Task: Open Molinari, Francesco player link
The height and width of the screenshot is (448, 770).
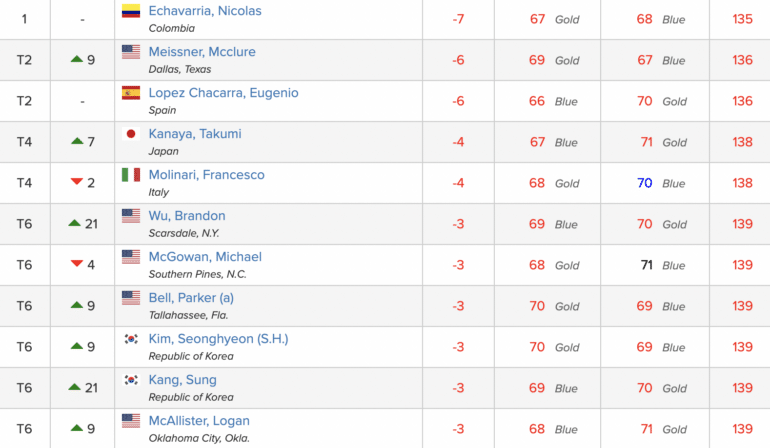Action: pyautogui.click(x=206, y=175)
